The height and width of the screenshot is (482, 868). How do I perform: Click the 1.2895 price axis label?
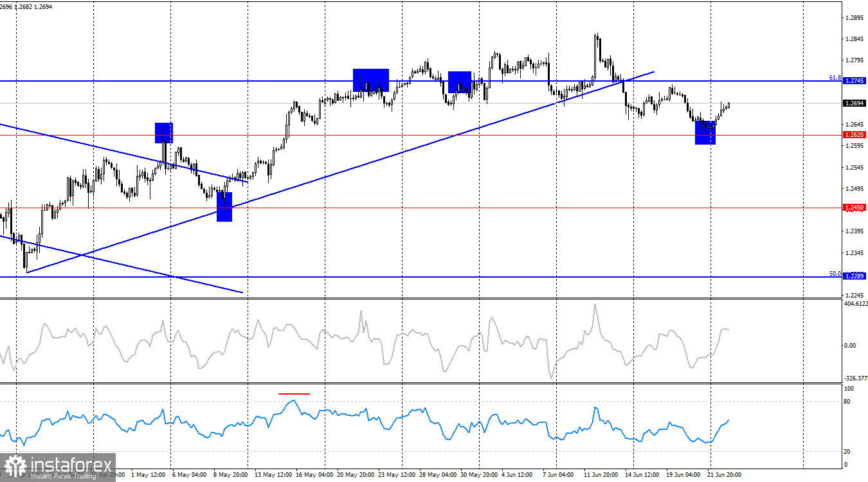click(856, 18)
